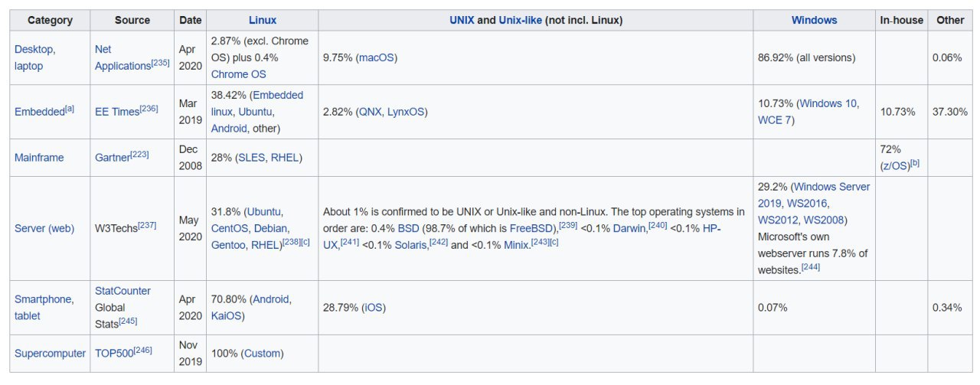Open the Darwin link
The height and width of the screenshot is (385, 980).
pos(630,228)
